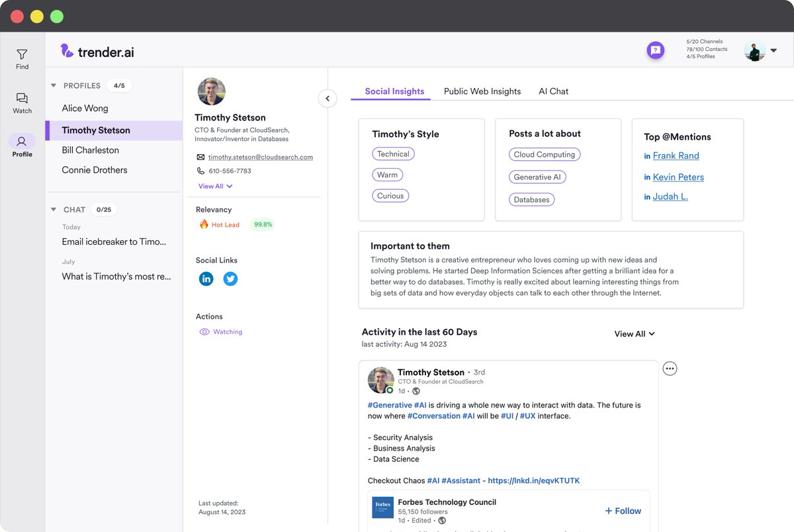Open Kevin Peters mention link
The width and height of the screenshot is (794, 532).
click(678, 177)
